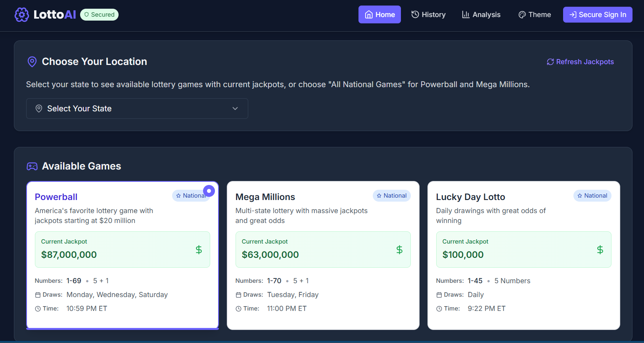This screenshot has width=644, height=343.
Task: Click the map pin icon next to Choose Your Location
Action: (32, 62)
